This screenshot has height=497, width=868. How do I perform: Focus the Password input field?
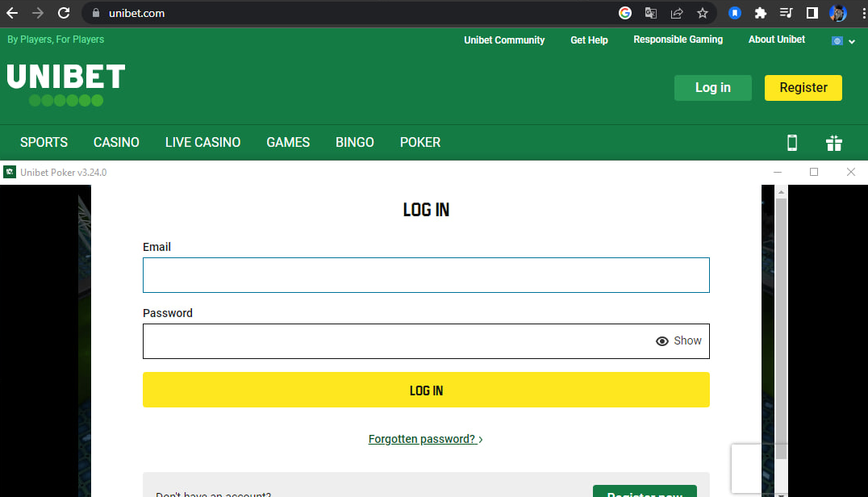coord(426,341)
